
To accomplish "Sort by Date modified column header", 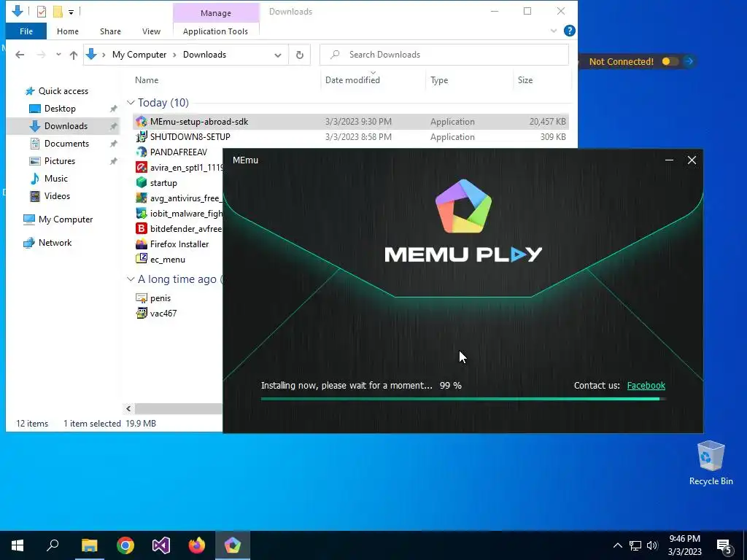I will [x=352, y=80].
